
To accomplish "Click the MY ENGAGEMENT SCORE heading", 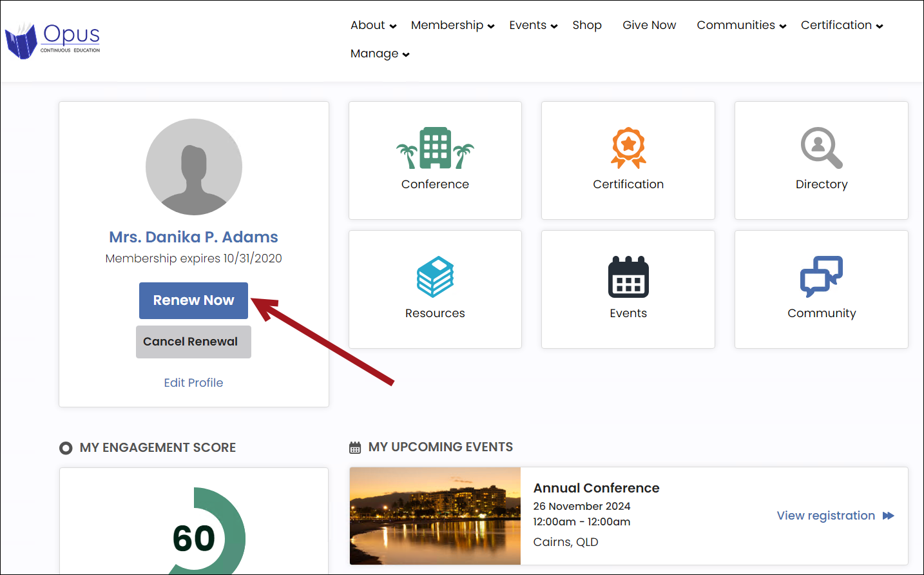I will (158, 448).
